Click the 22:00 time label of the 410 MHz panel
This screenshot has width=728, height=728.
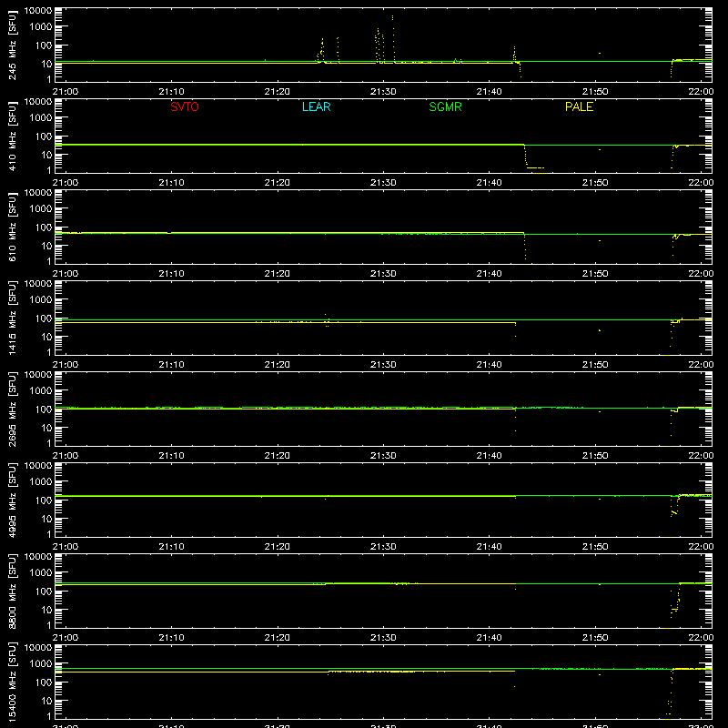701,183
